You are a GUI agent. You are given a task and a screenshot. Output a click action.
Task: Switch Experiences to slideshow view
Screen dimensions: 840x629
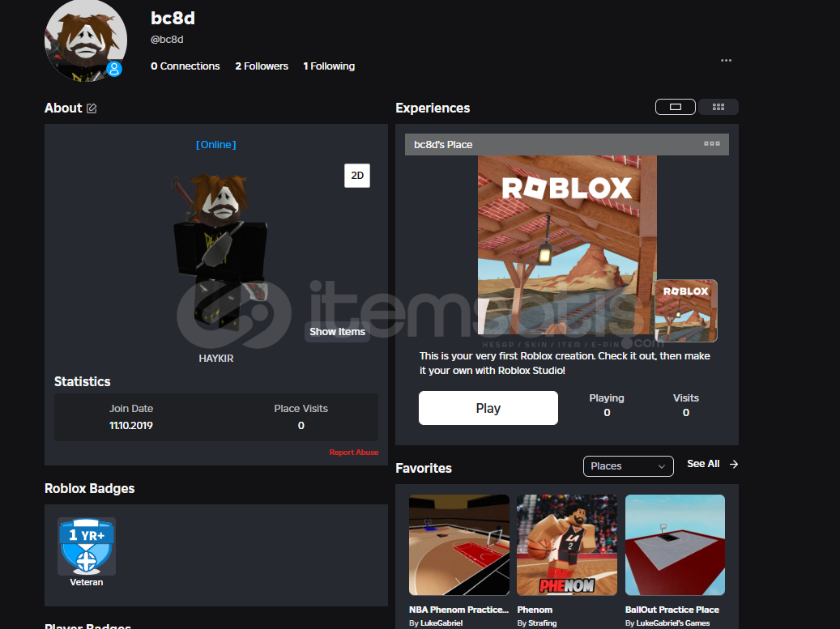[675, 107]
